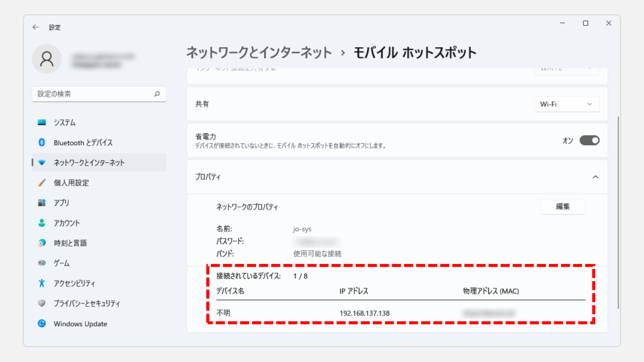Click the Bluetooth とデバイス icon
Screen dimensions: 644x362
pos(42,143)
